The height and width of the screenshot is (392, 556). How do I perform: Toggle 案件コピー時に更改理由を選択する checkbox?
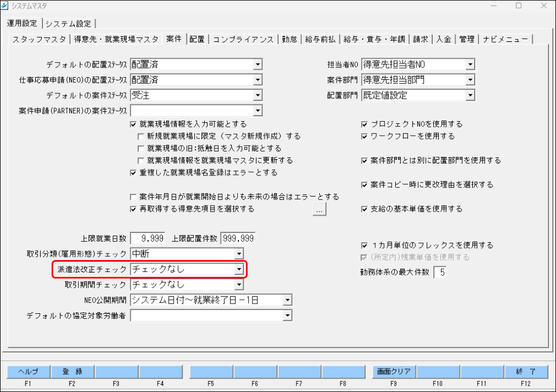point(364,185)
